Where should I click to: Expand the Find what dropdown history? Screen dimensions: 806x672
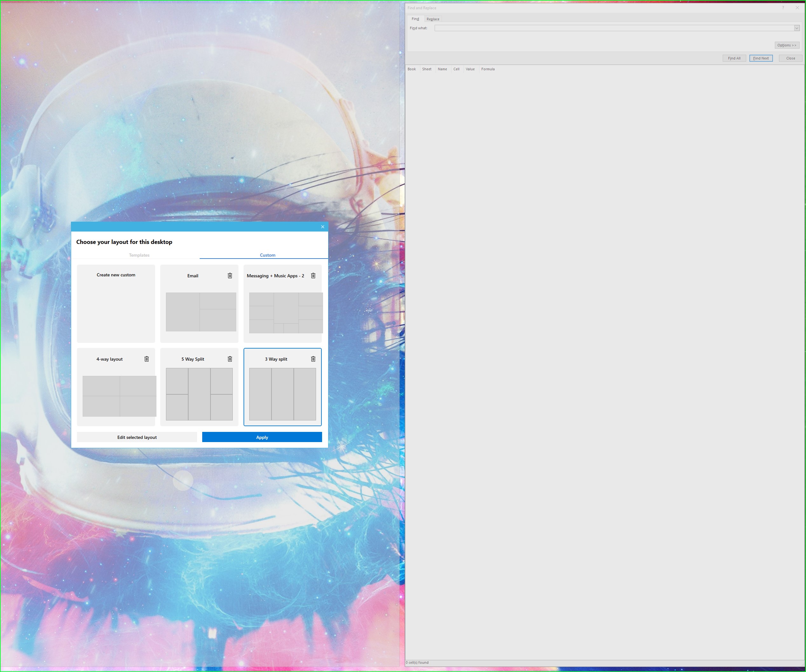point(797,28)
